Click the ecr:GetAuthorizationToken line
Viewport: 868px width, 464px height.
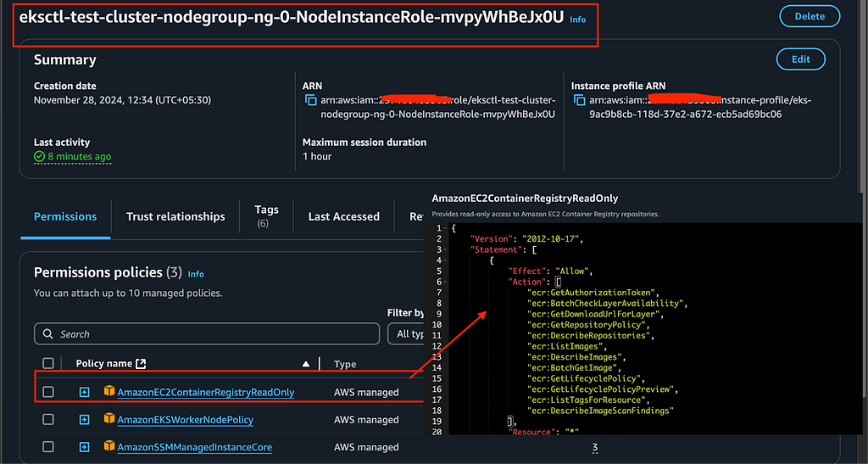(x=593, y=293)
